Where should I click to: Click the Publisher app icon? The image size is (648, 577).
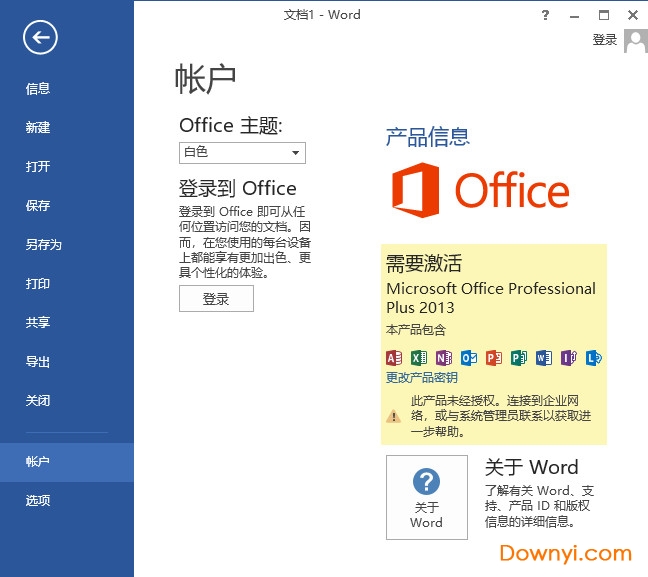(518, 357)
